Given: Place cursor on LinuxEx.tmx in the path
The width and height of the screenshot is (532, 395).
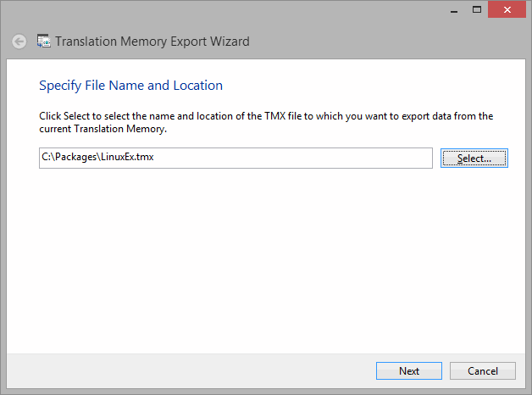Looking at the screenshot, I should click(127, 157).
